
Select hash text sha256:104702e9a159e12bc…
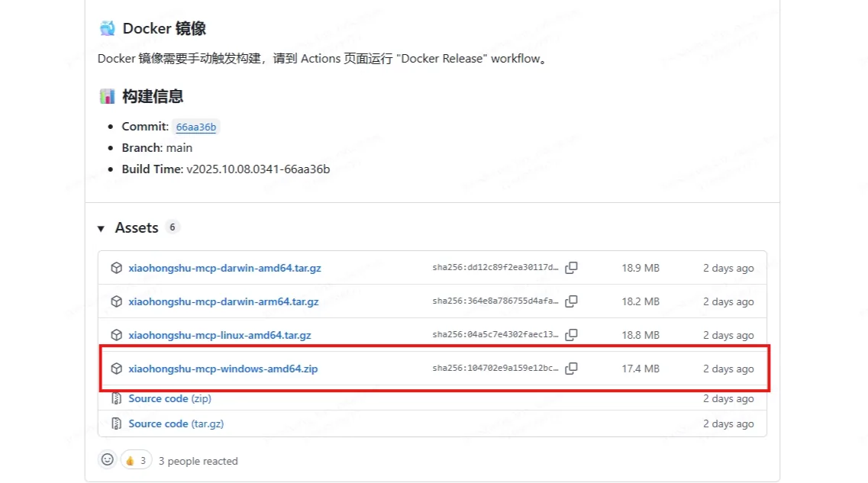pyautogui.click(x=495, y=368)
